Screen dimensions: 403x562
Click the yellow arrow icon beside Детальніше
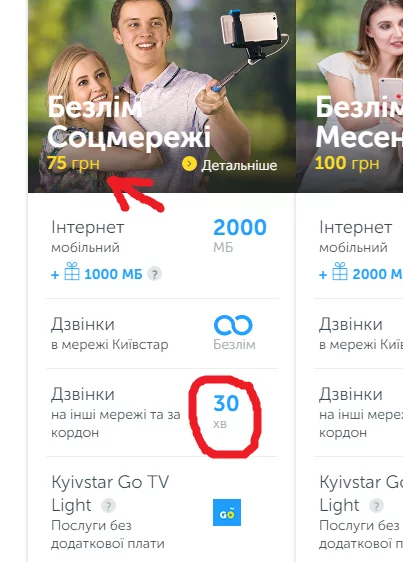click(x=189, y=165)
